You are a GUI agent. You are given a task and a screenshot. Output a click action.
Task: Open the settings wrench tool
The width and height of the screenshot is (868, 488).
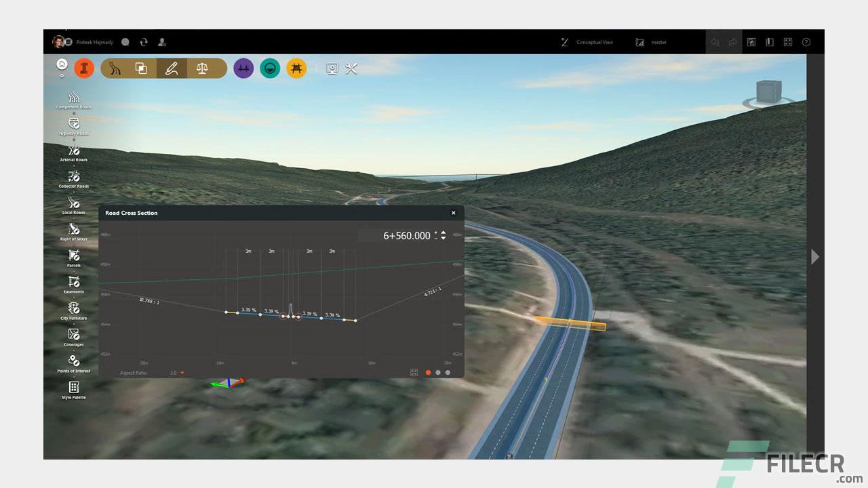tap(351, 68)
